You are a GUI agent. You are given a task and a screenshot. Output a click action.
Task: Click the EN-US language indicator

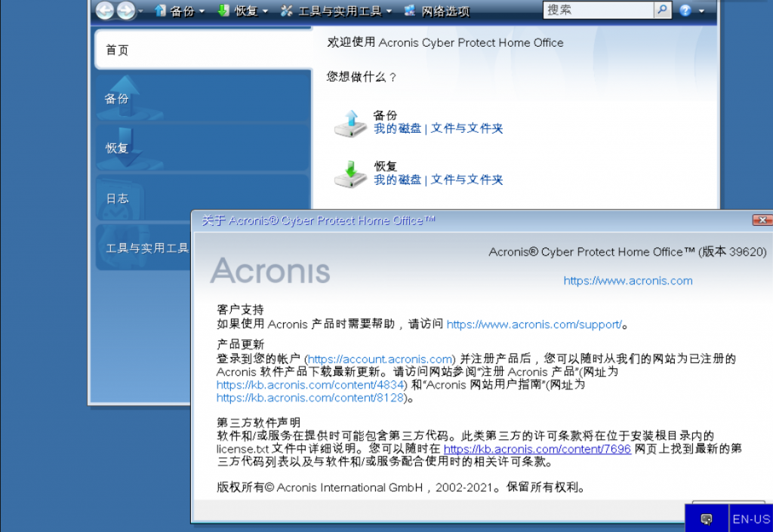click(751, 519)
